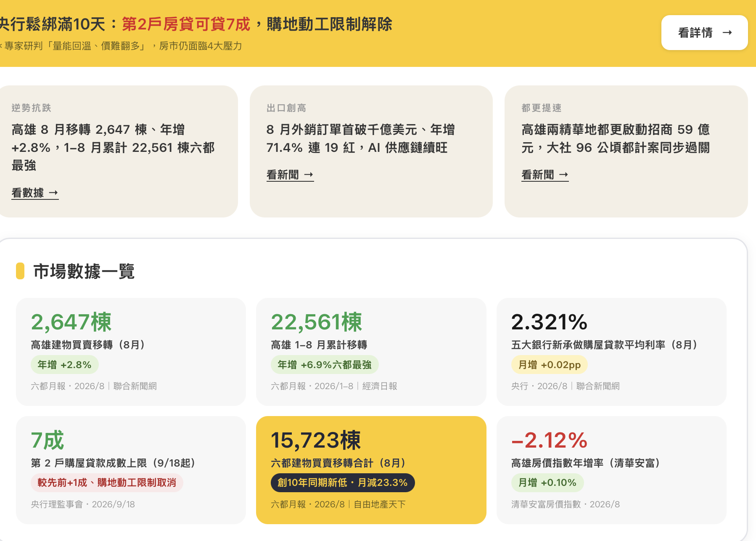Click the 創10年同期新低・月減23.3% badge
Screen dimensions: 756x541
[x=343, y=483]
